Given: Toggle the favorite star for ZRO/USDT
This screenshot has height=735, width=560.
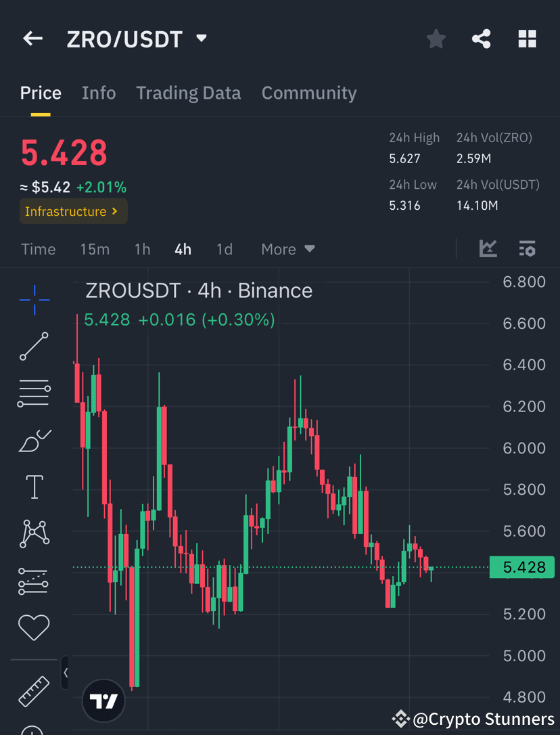Looking at the screenshot, I should [436, 39].
